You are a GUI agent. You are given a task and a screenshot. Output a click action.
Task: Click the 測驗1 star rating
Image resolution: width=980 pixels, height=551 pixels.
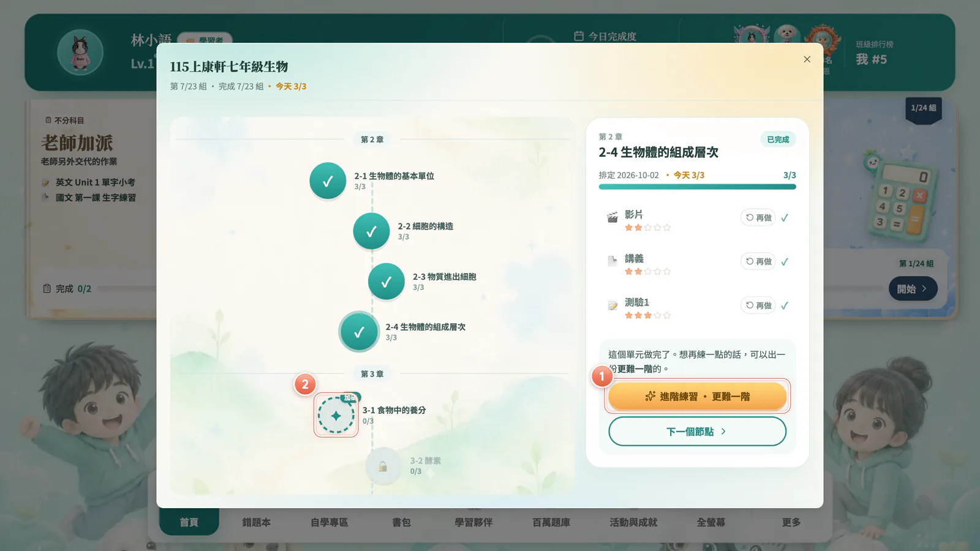pos(647,315)
